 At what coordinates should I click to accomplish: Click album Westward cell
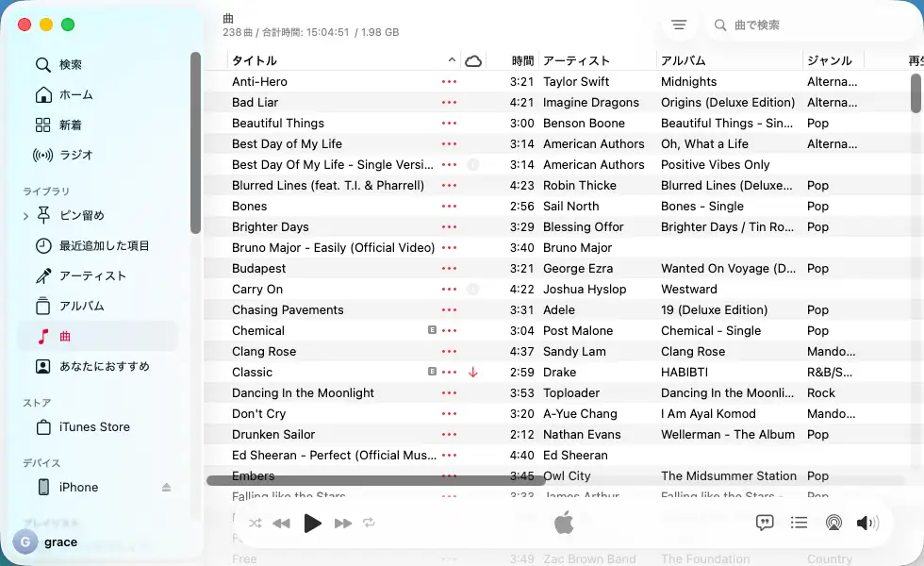point(689,289)
